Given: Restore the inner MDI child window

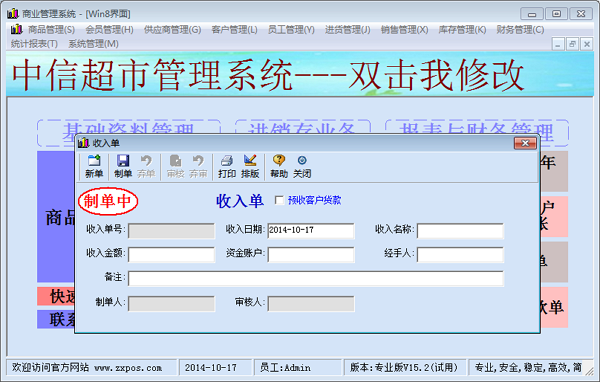Looking at the screenshot, I should click(572, 44).
